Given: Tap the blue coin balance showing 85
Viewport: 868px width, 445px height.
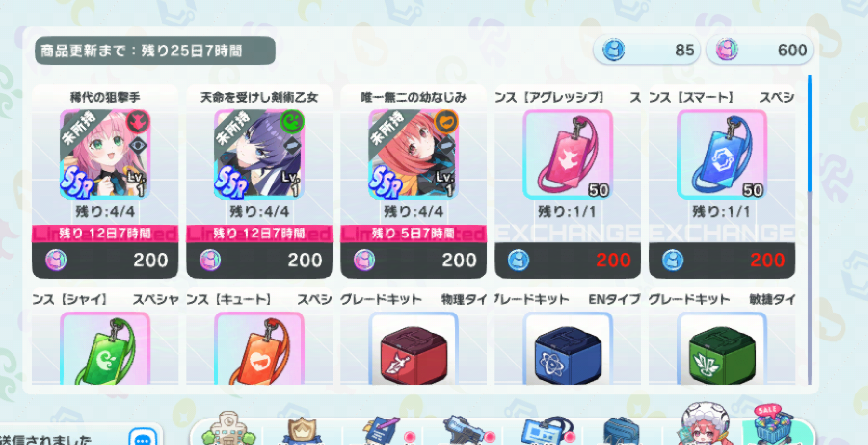Looking at the screenshot, I should click(647, 50).
